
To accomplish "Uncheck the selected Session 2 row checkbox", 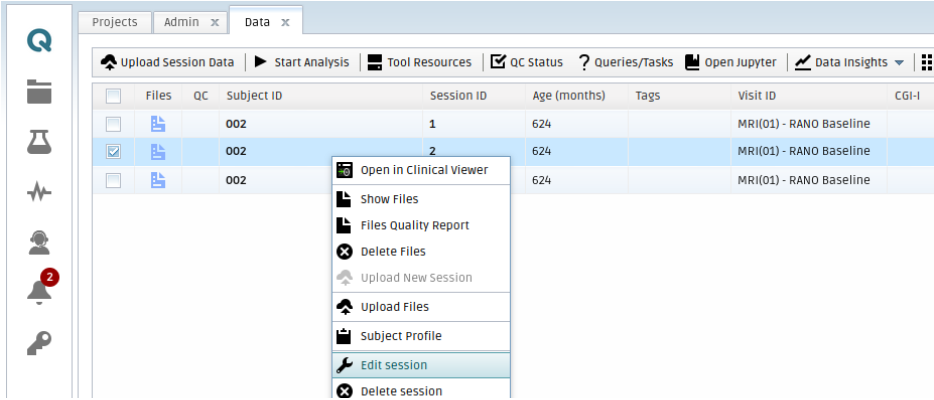I will [x=114, y=152].
